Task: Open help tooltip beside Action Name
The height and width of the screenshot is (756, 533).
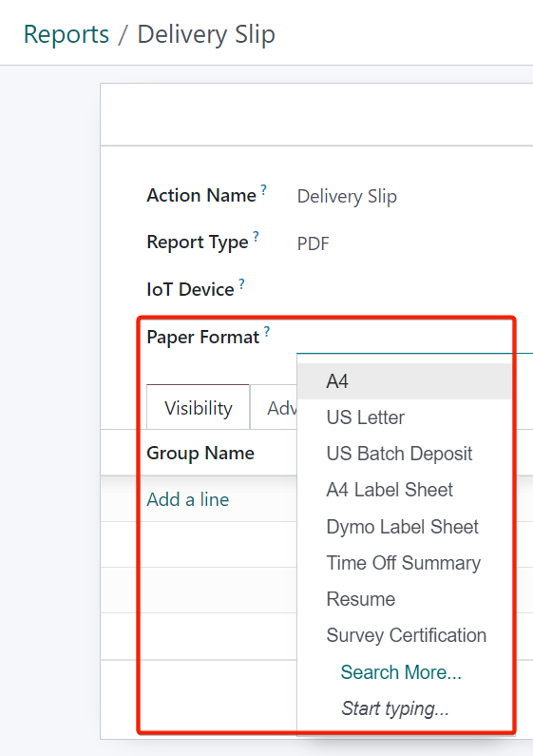Action: point(263,189)
